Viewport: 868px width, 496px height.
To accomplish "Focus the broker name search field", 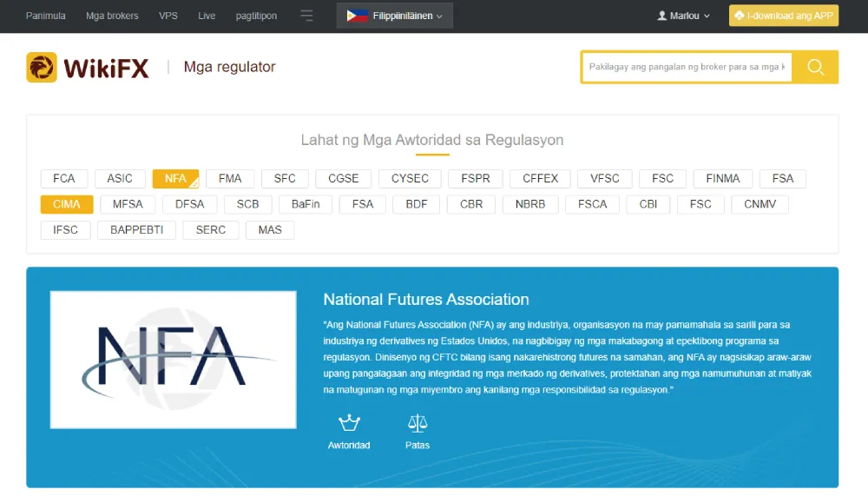I will (x=687, y=67).
